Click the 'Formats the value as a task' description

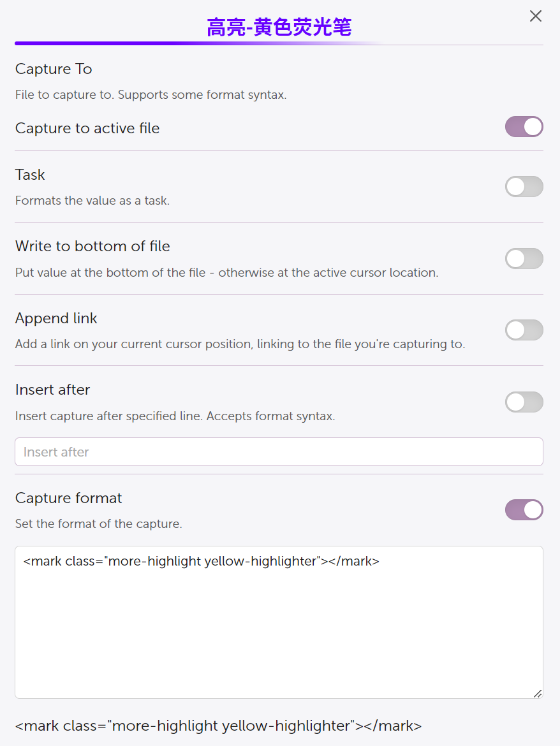92,201
